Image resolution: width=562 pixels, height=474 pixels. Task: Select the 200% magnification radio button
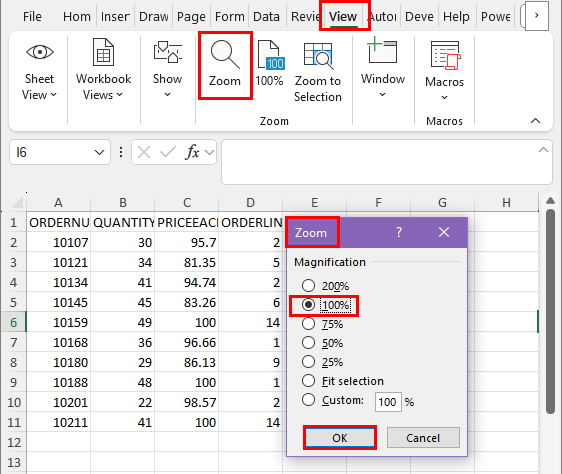[x=308, y=286]
